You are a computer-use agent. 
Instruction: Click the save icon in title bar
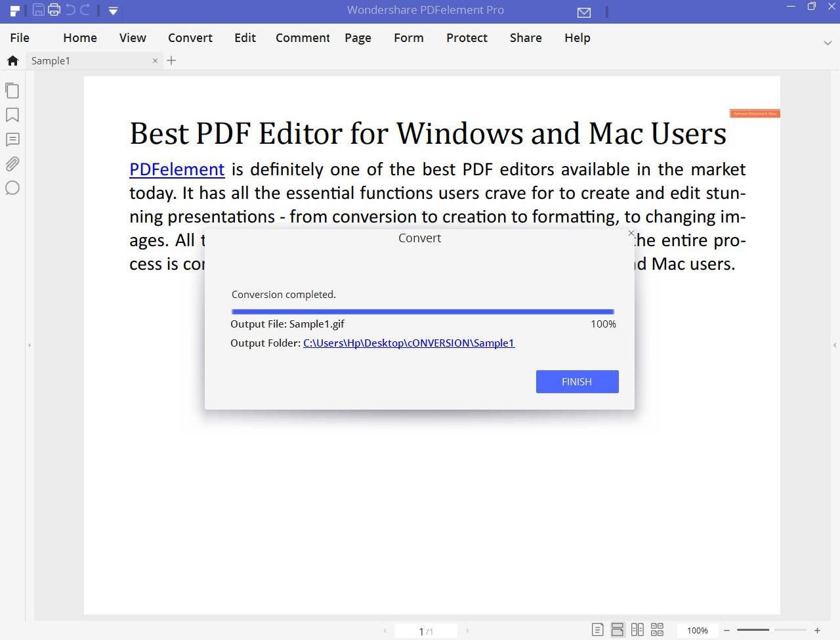pyautogui.click(x=38, y=10)
